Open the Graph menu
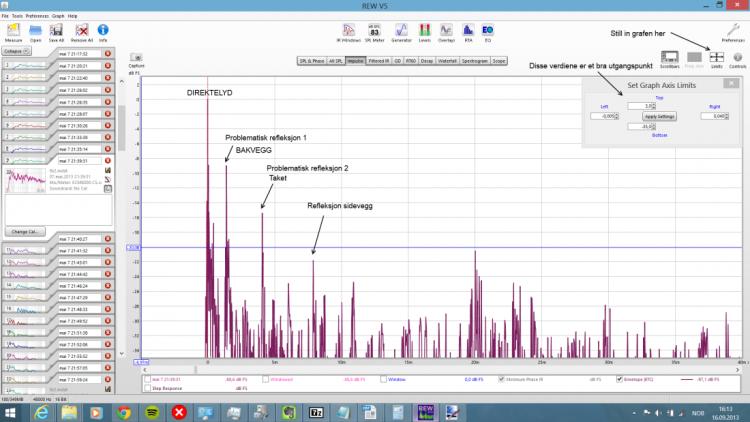The height and width of the screenshot is (422, 750). [57, 17]
